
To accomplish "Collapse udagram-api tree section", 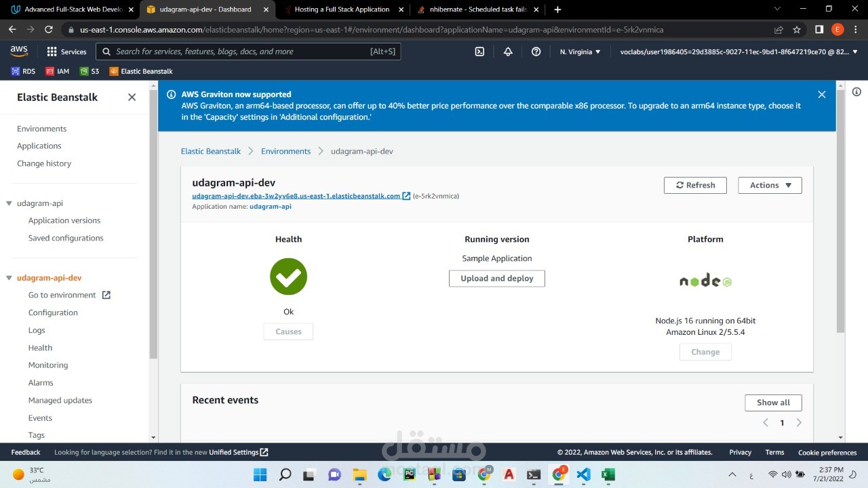I will pos(9,203).
